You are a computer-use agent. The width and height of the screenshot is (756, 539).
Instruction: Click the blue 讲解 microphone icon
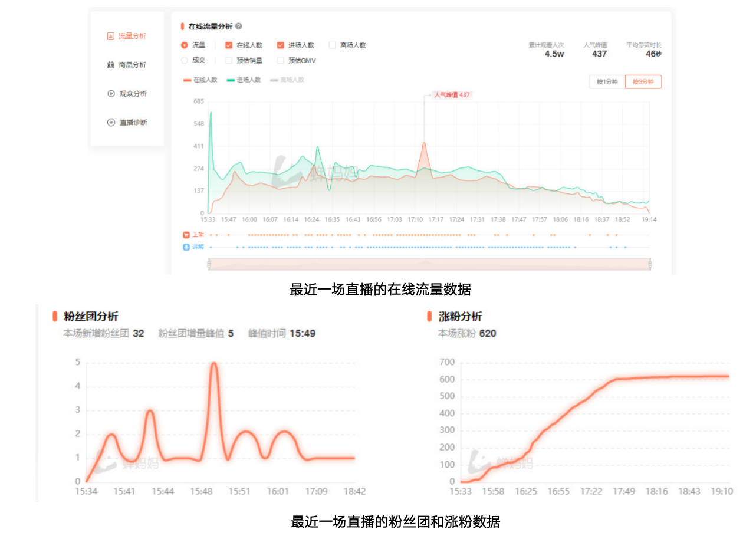186,247
